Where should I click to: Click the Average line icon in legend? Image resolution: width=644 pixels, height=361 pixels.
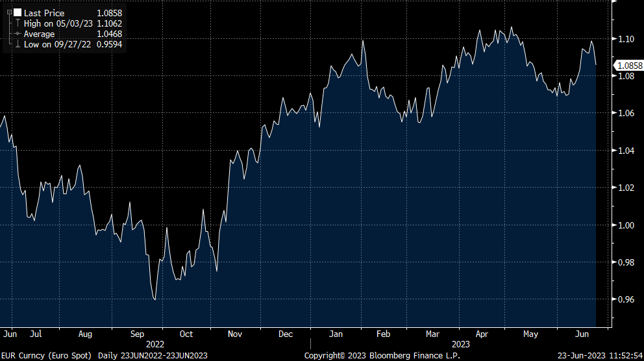click(x=18, y=34)
